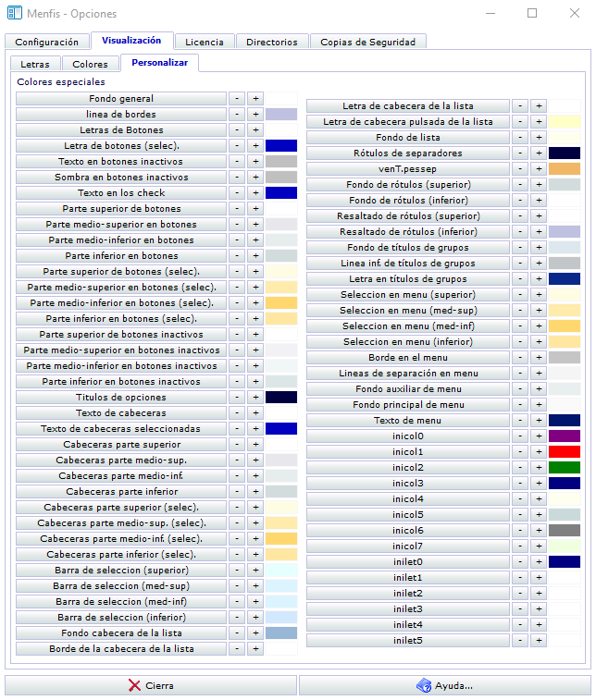Click Seleccion en menu (med-inf) yellow swatch
Viewport: 596px width, 700px height.
pos(565,326)
